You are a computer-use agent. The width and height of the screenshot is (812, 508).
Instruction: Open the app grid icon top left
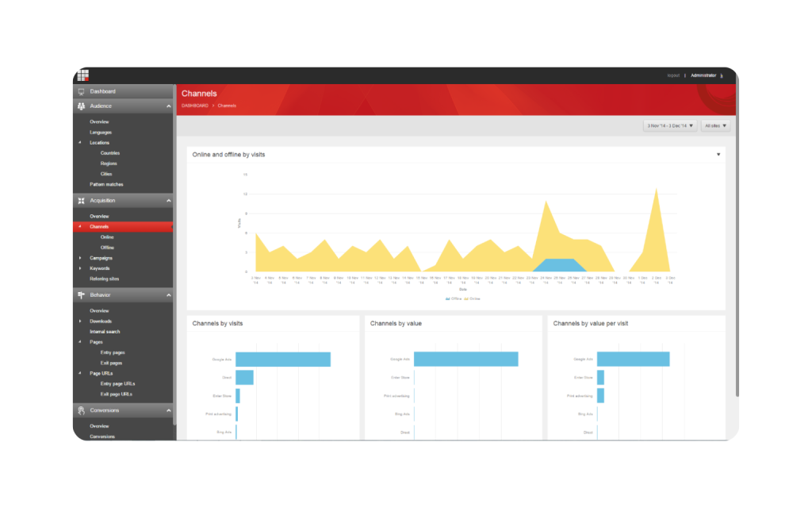(83, 75)
